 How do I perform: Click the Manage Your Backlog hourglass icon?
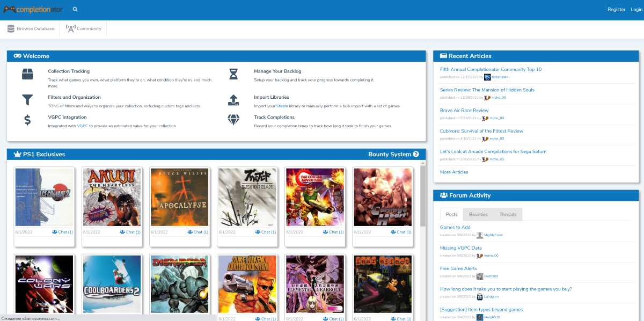coord(233,74)
